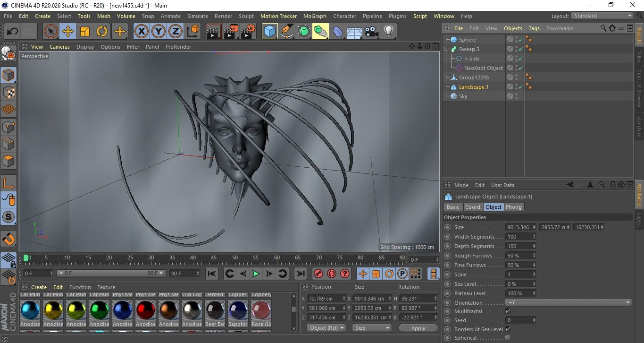
Task: Enable the Spherical checkbox
Action: [x=508, y=338]
